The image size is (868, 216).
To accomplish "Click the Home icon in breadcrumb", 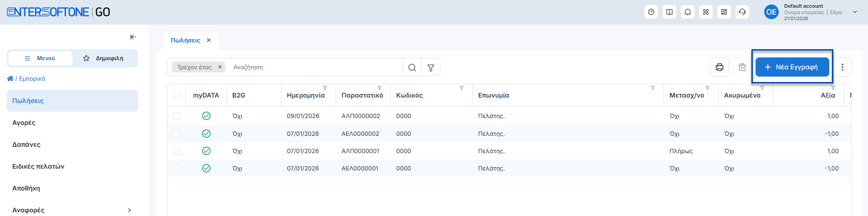I will [10, 79].
